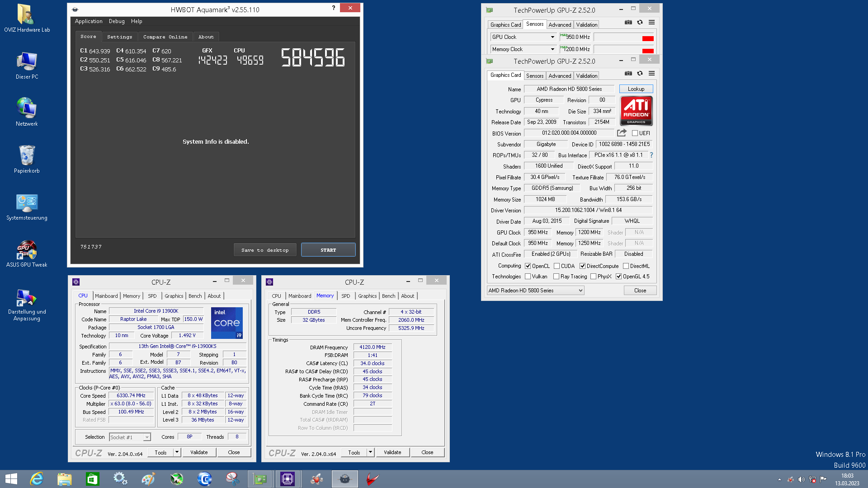Image resolution: width=868 pixels, height=488 pixels.
Task: Toggle Ray Tracing checkbox in GPU-Z
Action: 556,277
